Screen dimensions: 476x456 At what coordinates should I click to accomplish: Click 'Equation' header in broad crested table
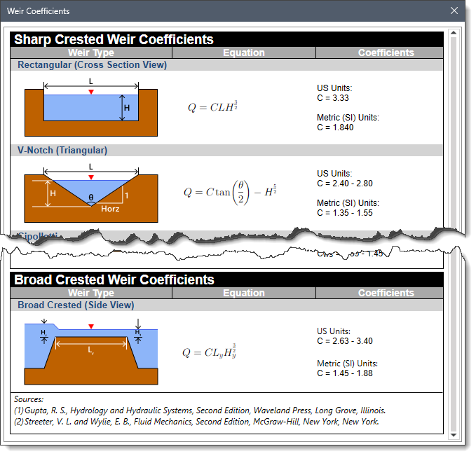[x=244, y=293]
